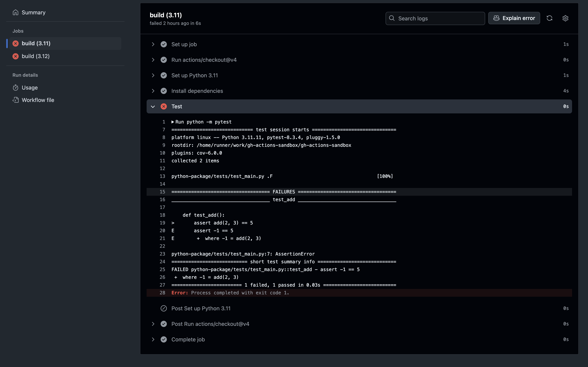Click log line number 28

pos(162,293)
